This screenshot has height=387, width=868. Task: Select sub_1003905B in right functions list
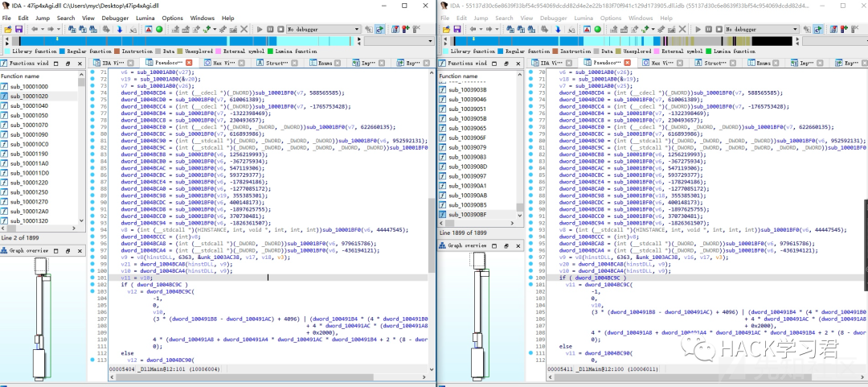pyautogui.click(x=467, y=118)
